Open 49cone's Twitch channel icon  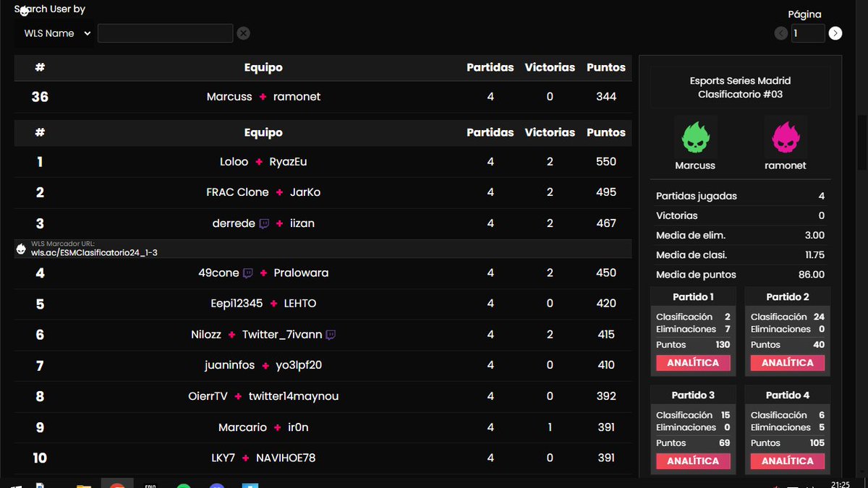(248, 273)
